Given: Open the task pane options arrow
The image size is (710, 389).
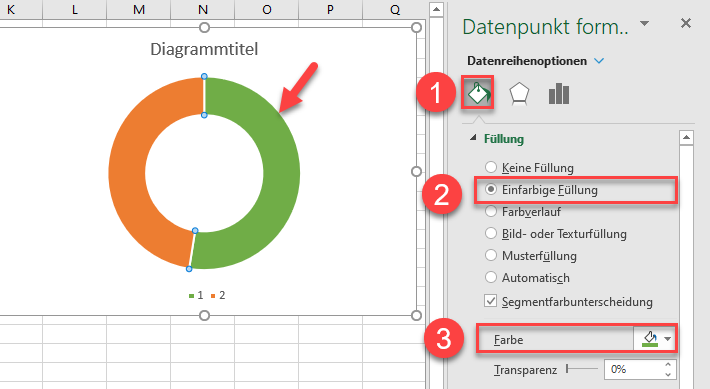Looking at the screenshot, I should 644,24.
